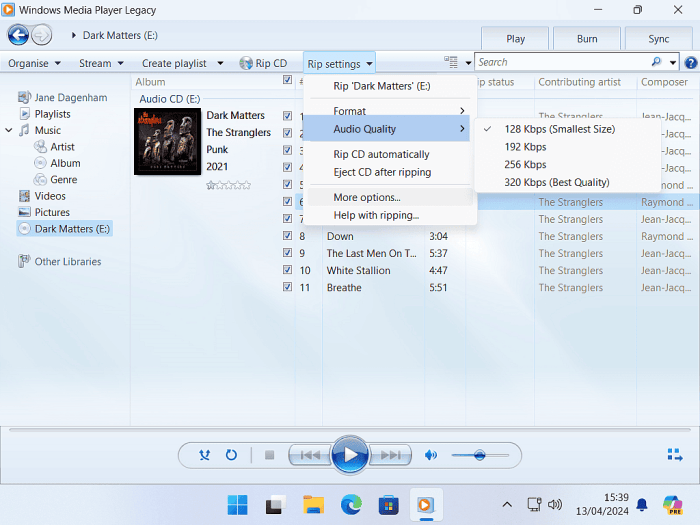700x525 pixels.
Task: Adjust the volume slider
Action: click(x=480, y=455)
